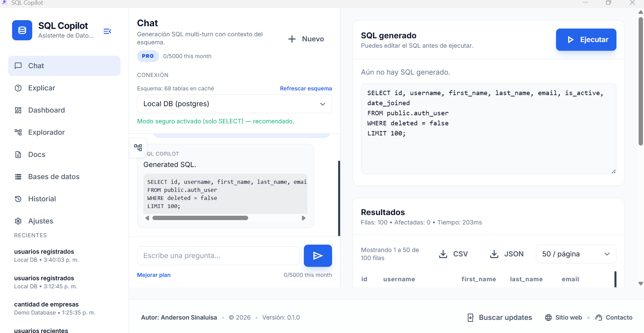
Task: Click the Buscar updates icon
Action: [470, 317]
